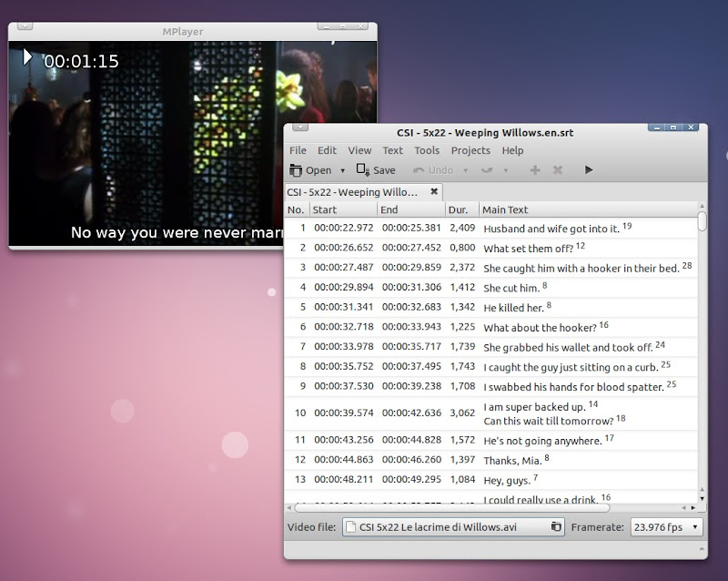Select "Husband and wife got into it." row

pos(490,229)
